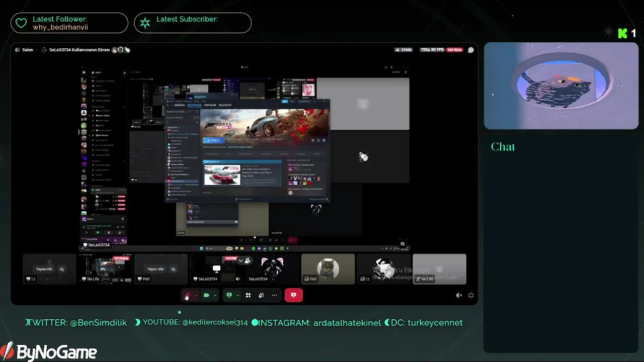Select No Life live stream thumbnail

pos(105,269)
